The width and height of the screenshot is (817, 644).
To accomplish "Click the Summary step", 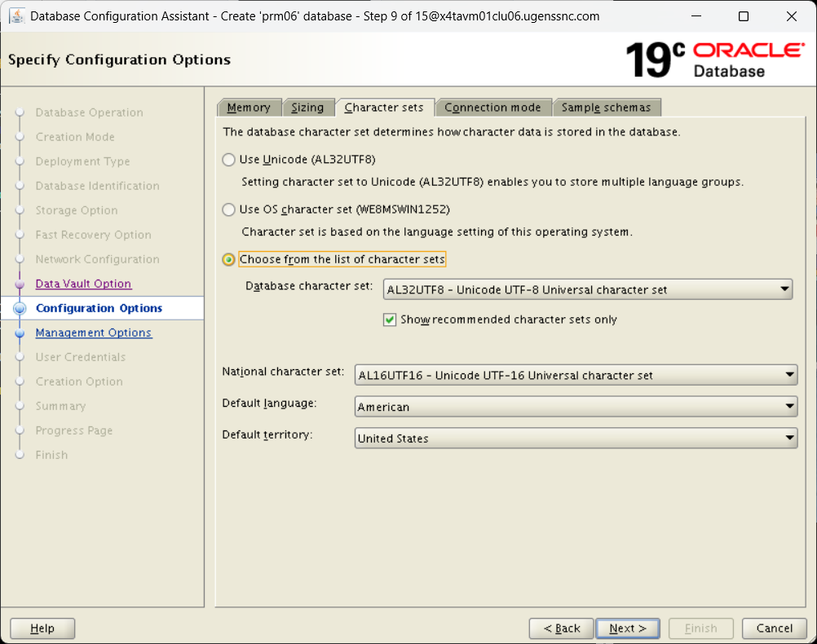I will (60, 407).
